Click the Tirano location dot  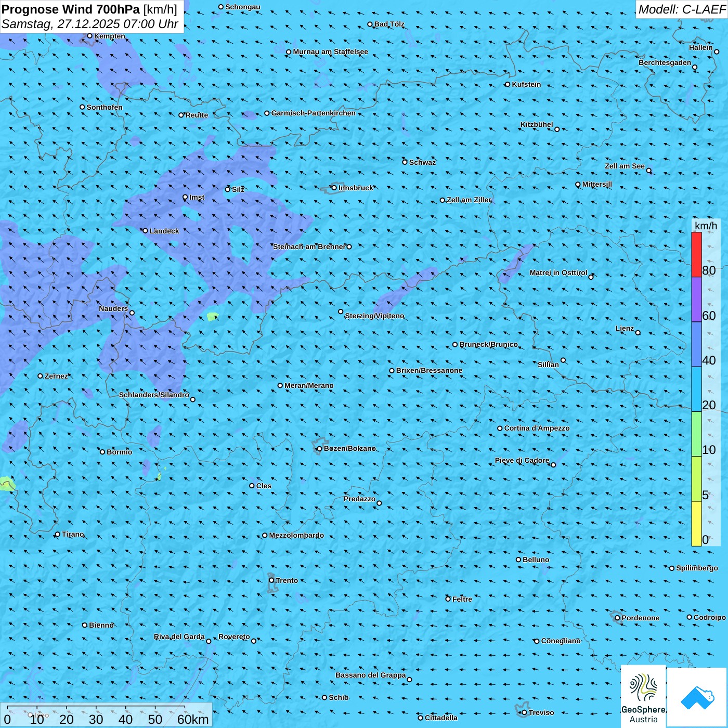tap(58, 534)
